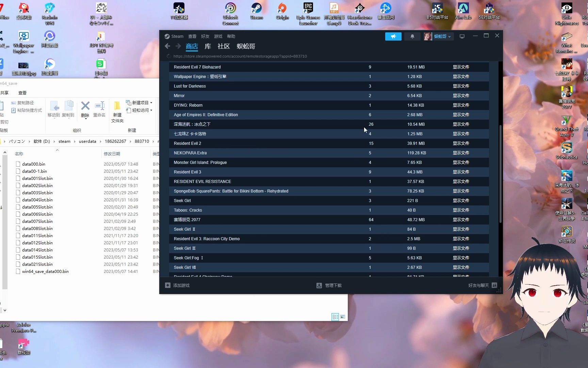Click the Delete button in Explorer ribbon
The image size is (588, 368).
pos(85,109)
